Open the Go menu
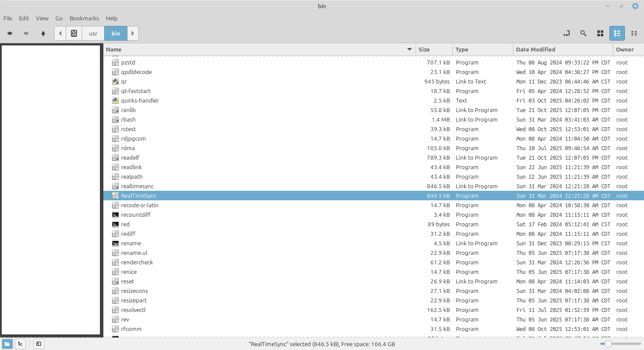This screenshot has width=644, height=350. (x=59, y=18)
